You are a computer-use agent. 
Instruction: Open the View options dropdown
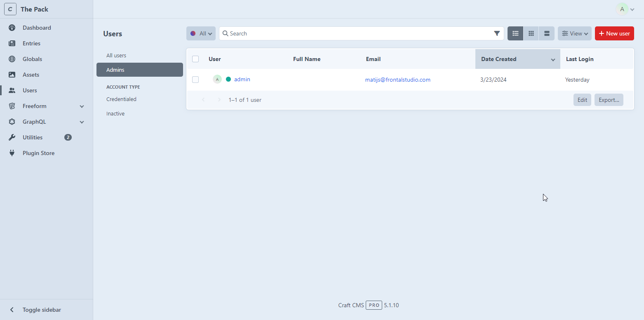574,33
